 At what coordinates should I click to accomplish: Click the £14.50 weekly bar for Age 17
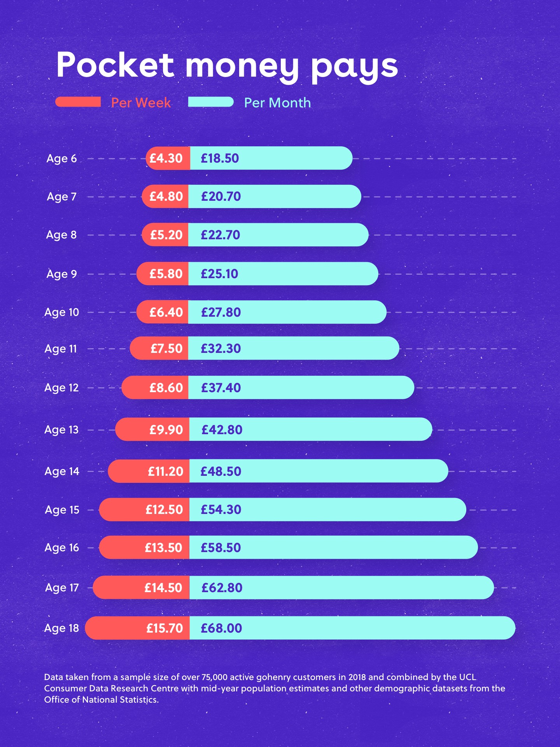coord(142,587)
